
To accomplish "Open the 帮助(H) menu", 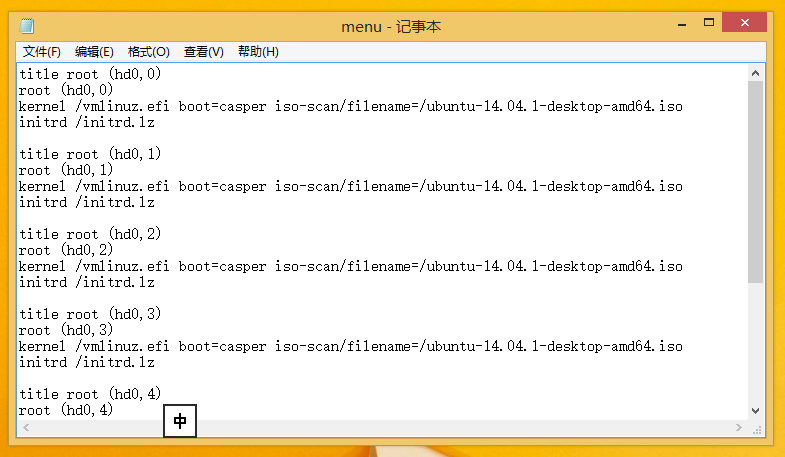I will 258,52.
